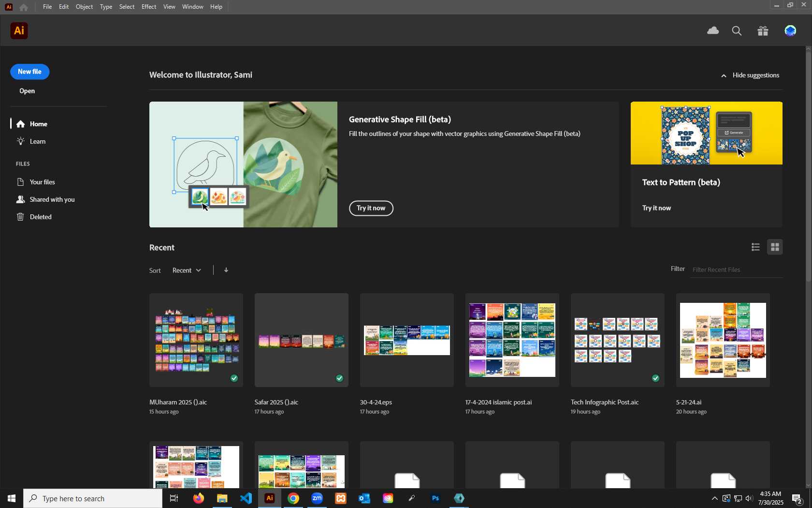Open the Windows Start menu
Image resolution: width=812 pixels, height=508 pixels.
[12, 498]
